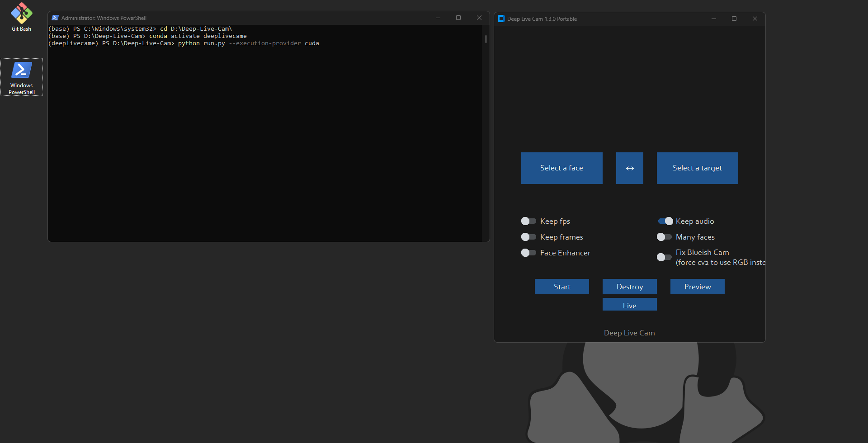868x443 pixels.
Task: Toggle the Face Enhancer switch
Action: point(528,253)
